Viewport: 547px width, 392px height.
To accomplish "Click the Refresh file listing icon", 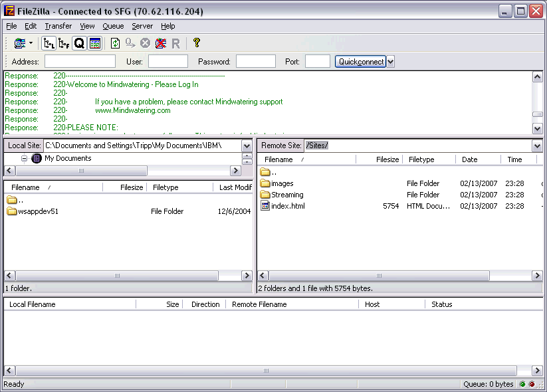I will click(115, 43).
